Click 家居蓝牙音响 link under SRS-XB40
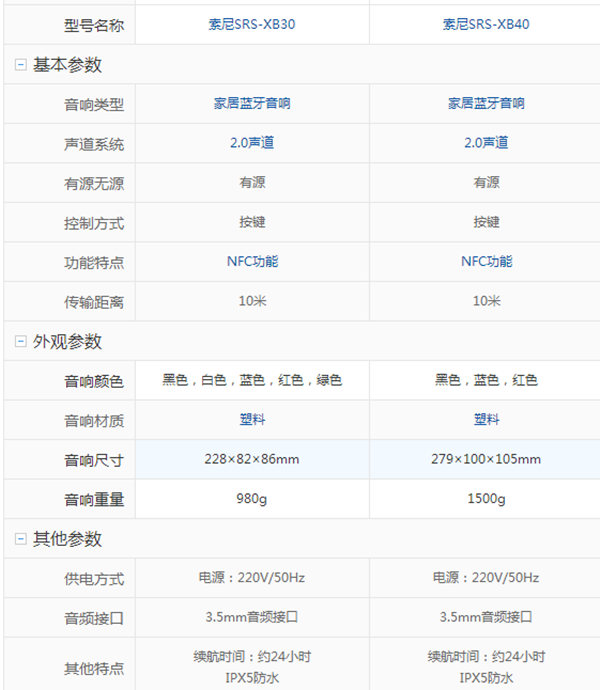The height and width of the screenshot is (690, 600). [486, 103]
